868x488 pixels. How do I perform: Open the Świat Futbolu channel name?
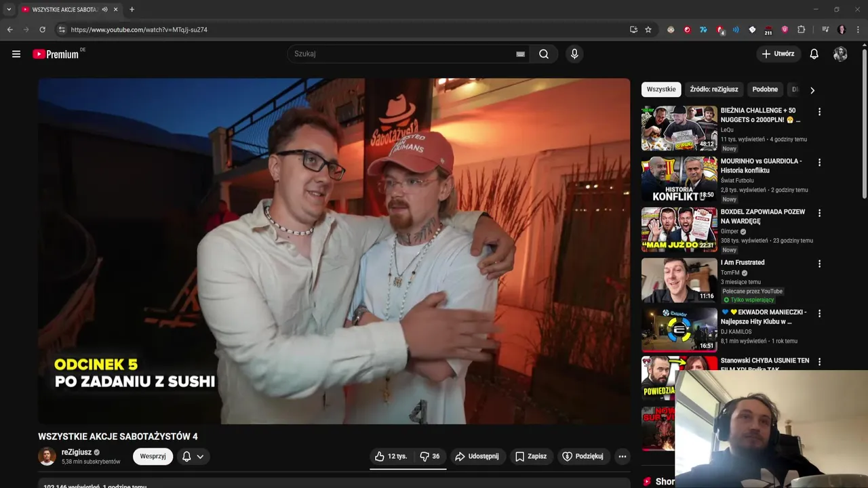737,180
